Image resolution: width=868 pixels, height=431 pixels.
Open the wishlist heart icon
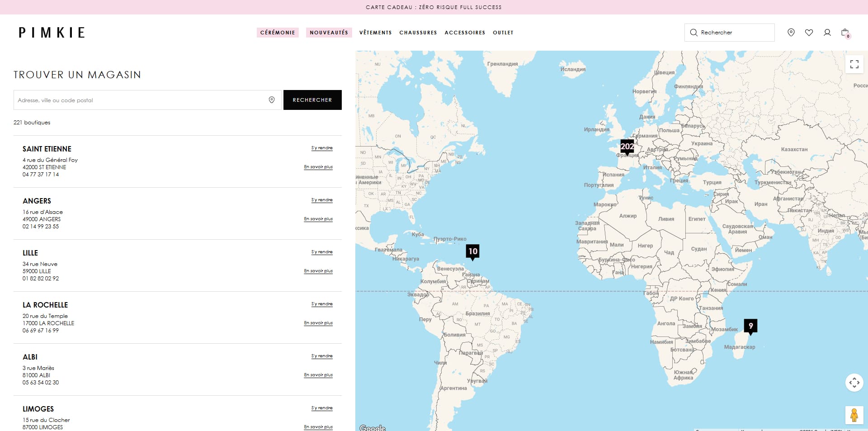tap(809, 33)
